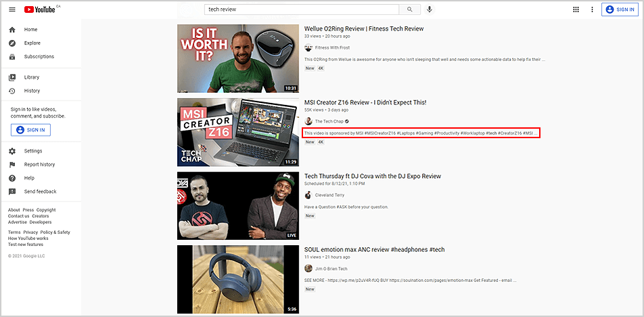Open the YouTube apps grid
This screenshot has height=317, width=644.
576,9
